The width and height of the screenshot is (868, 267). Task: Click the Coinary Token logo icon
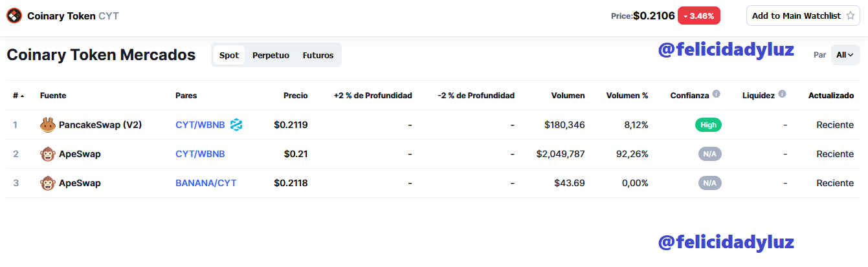click(14, 16)
